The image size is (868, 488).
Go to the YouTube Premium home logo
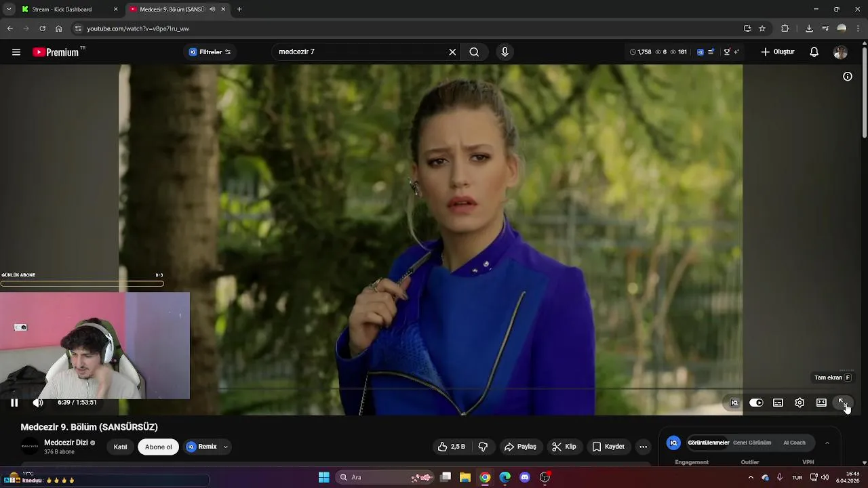[x=56, y=52]
